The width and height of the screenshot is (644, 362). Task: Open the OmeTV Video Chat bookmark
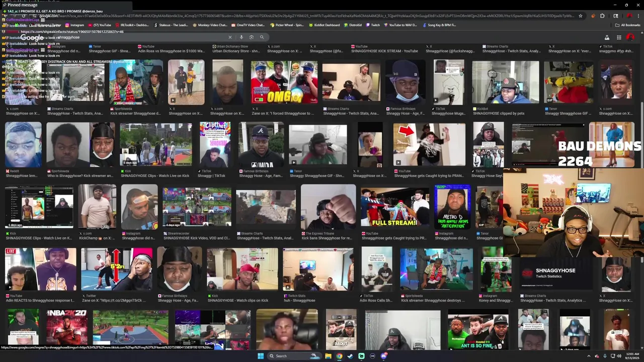(x=248, y=25)
